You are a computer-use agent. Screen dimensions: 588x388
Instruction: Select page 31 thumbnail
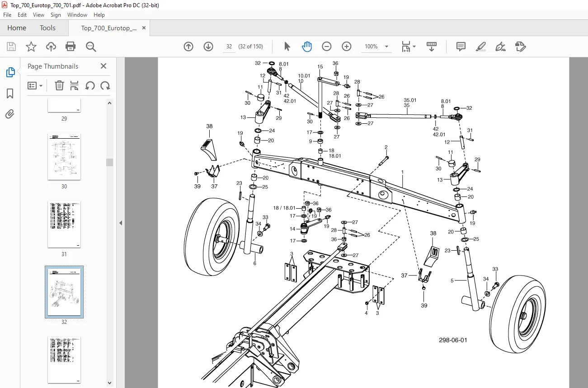pos(64,224)
